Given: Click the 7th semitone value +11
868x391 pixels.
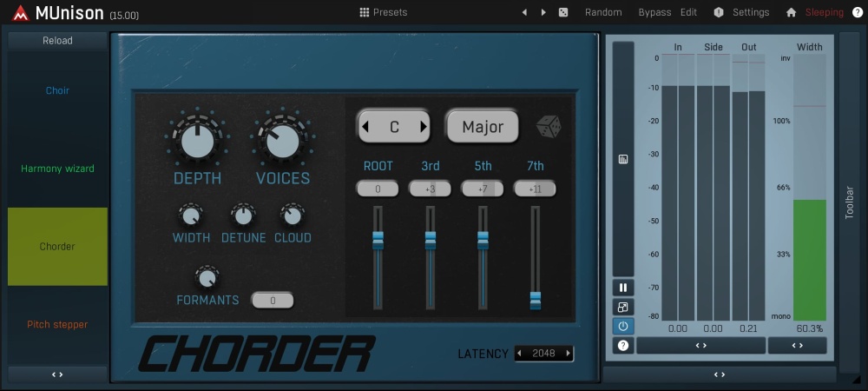Looking at the screenshot, I should pyautogui.click(x=535, y=189).
